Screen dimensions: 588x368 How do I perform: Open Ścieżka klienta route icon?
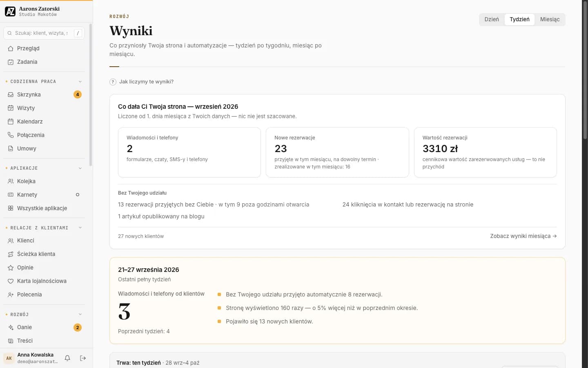coord(11,254)
